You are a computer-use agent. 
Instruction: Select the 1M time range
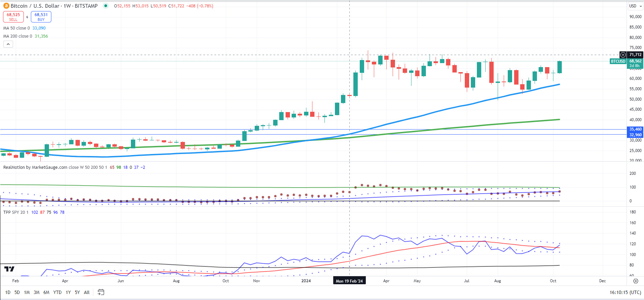[27, 292]
